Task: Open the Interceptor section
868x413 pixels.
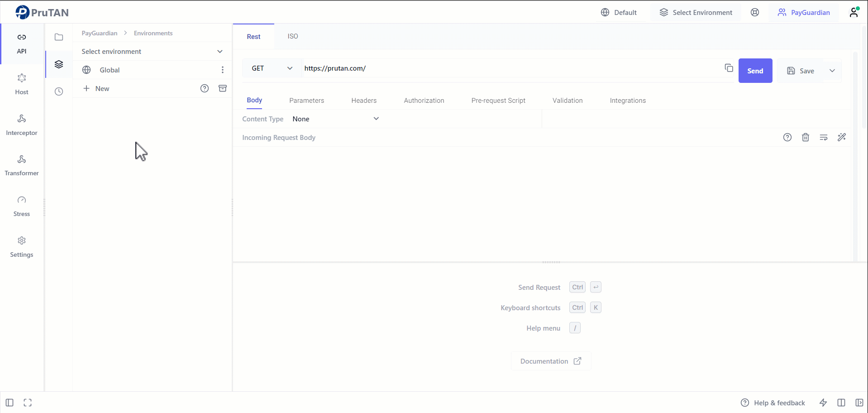Action: [22, 125]
